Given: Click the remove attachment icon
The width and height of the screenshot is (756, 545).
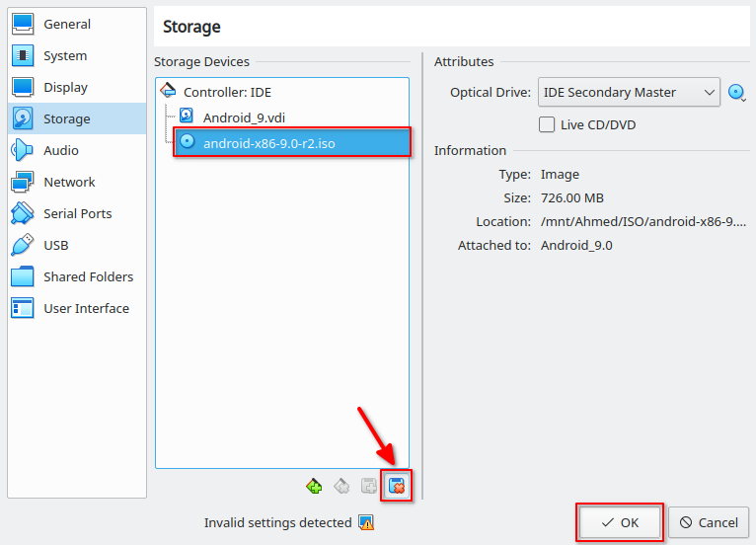Looking at the screenshot, I should click(x=397, y=486).
